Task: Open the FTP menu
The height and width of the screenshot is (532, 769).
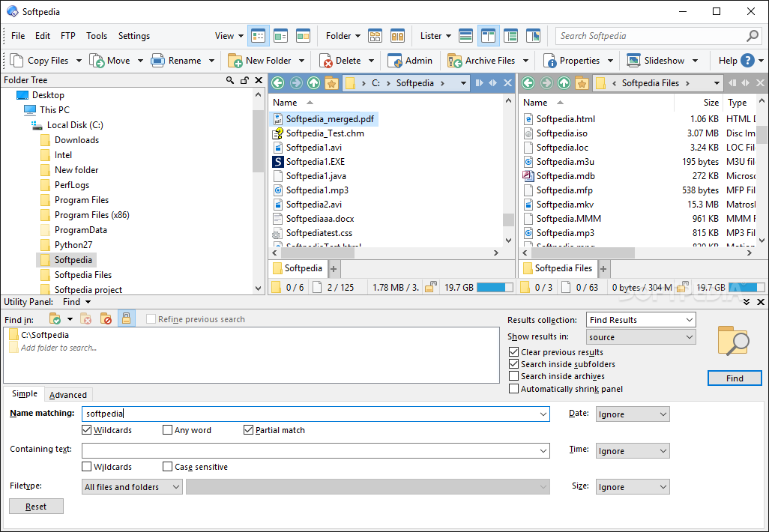Action: coord(68,36)
